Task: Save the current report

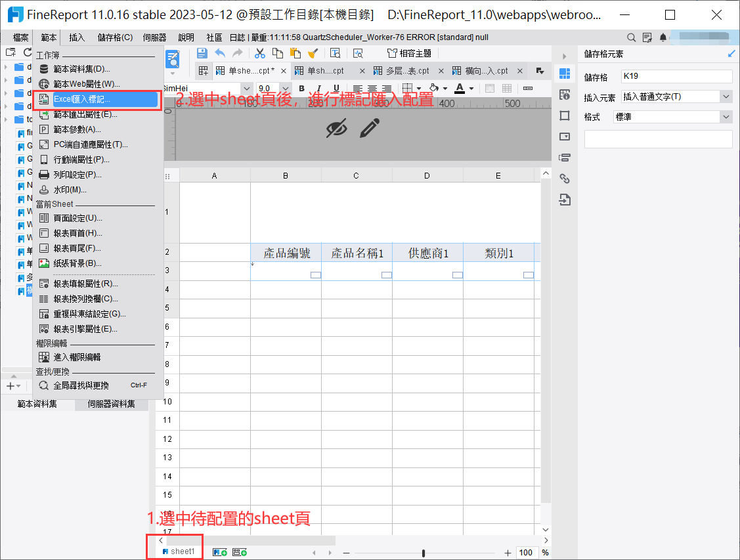Action: (202, 53)
